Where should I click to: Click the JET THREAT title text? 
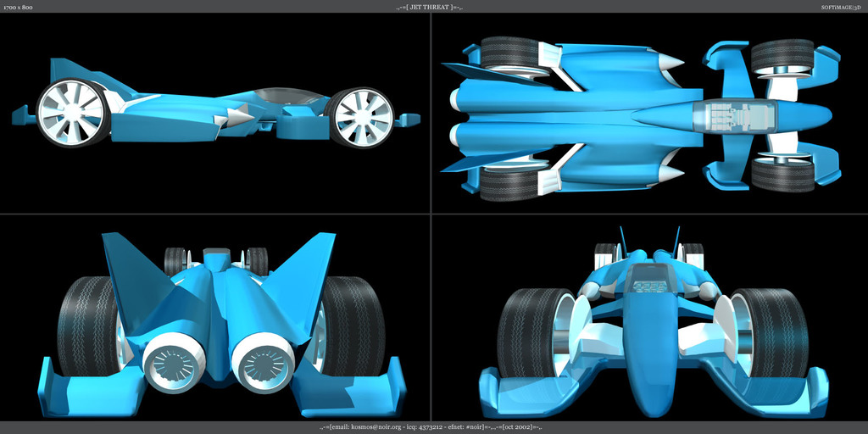click(x=433, y=7)
